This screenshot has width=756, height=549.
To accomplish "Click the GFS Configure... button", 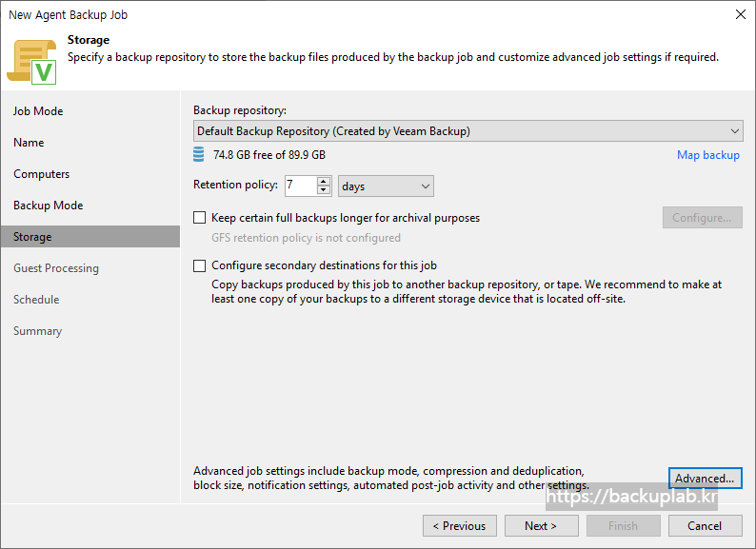I will 702,217.
